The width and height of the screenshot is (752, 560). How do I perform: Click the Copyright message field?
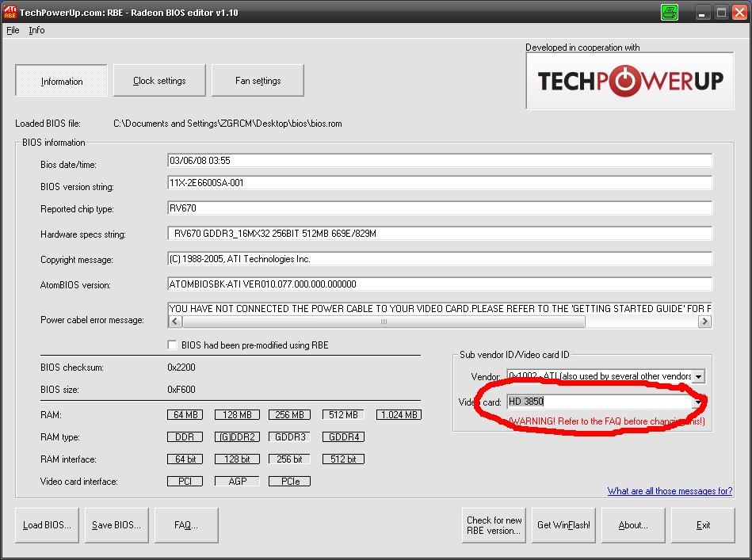(x=440, y=259)
